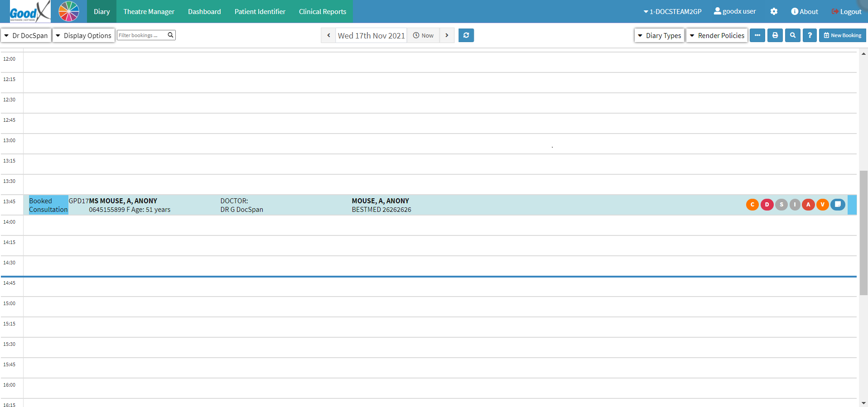Switch to the Theatre Manager tab
The height and width of the screenshot is (407, 868).
(149, 12)
